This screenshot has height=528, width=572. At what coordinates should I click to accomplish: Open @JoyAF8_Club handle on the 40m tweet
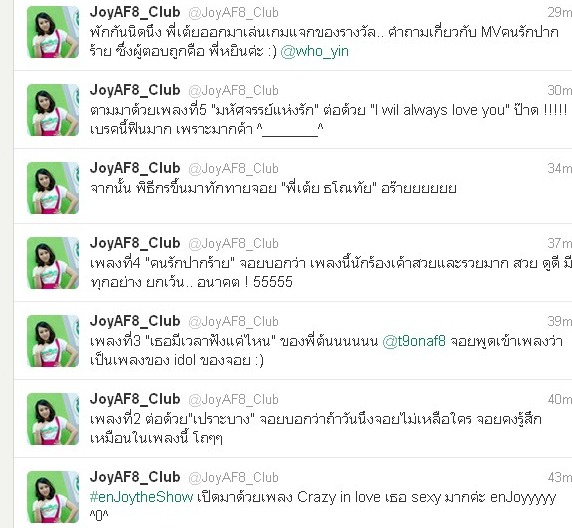(233, 400)
